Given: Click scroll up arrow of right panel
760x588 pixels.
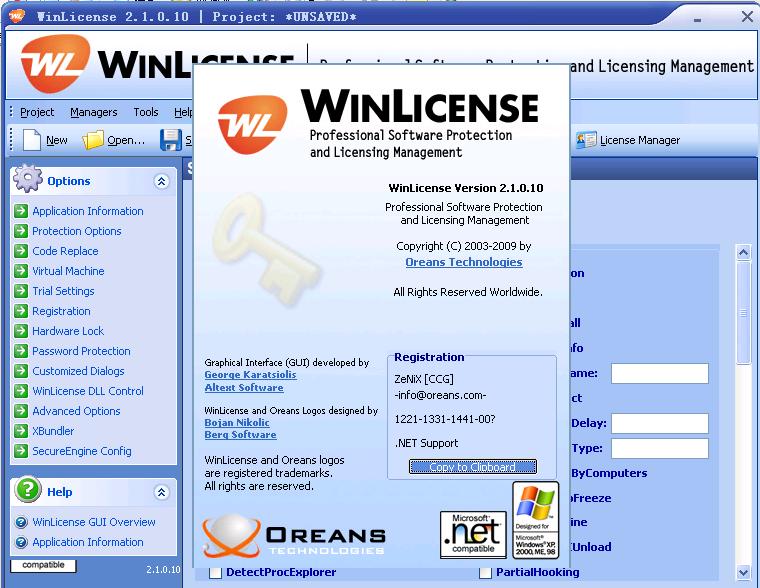Looking at the screenshot, I should point(743,252).
